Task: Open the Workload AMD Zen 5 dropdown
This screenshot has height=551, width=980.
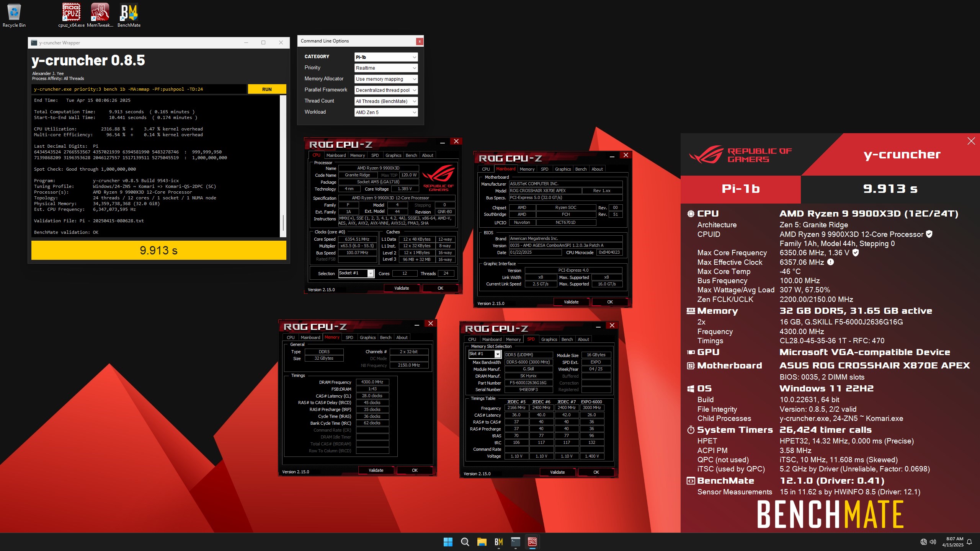Action: [386, 112]
